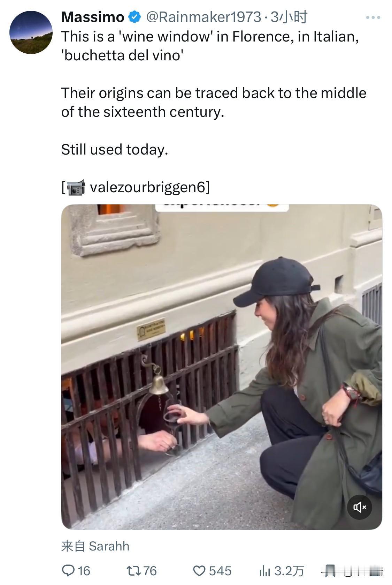The image size is (392, 585).
Task: Play the wine window video
Action: 222,367
